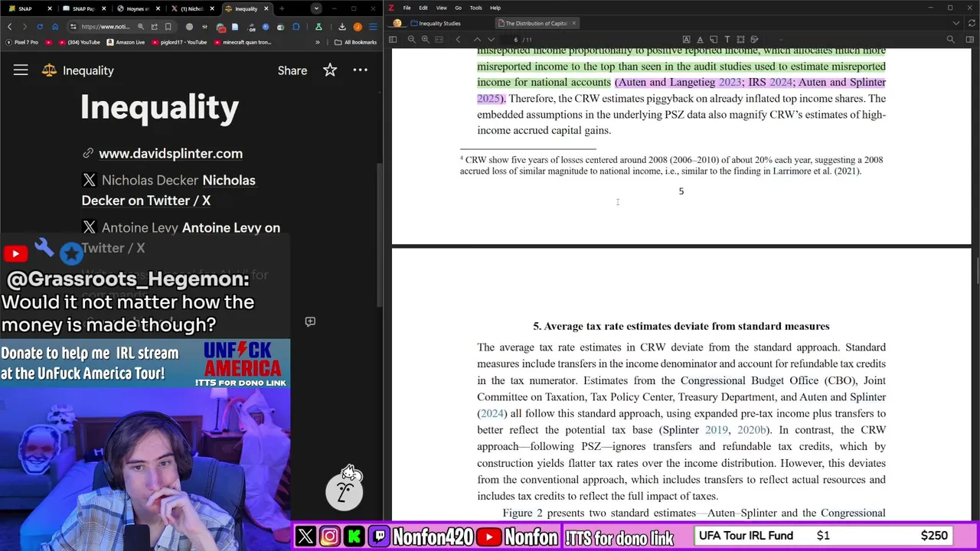This screenshot has width=980, height=551.
Task: Open browser downloads
Action: [342, 27]
